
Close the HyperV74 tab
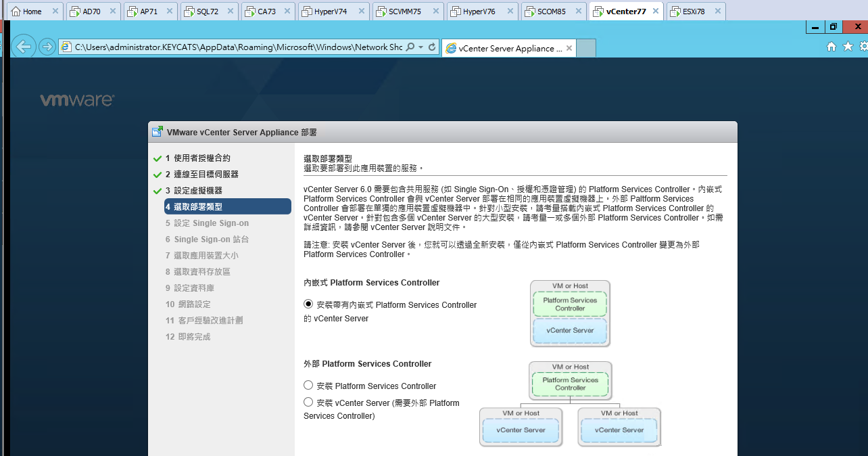[x=360, y=12]
